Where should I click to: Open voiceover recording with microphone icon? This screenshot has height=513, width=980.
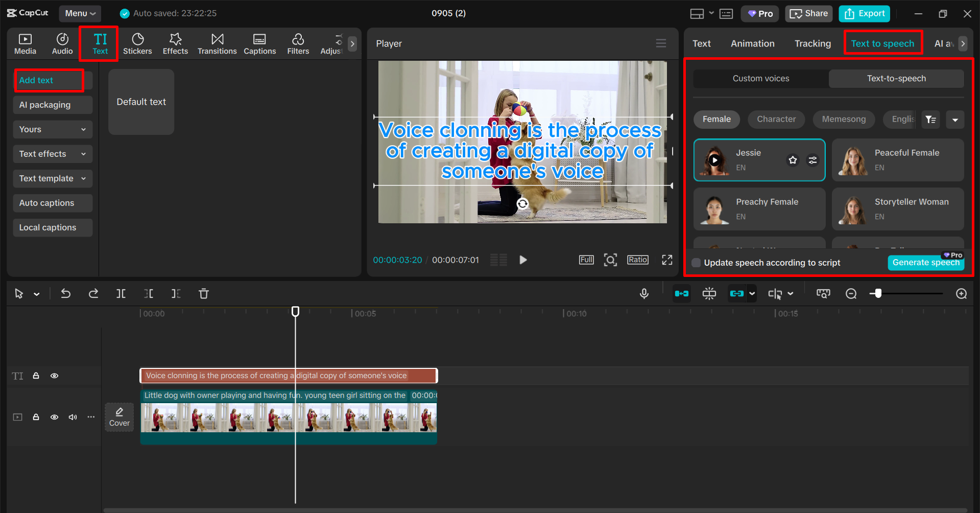tap(644, 293)
